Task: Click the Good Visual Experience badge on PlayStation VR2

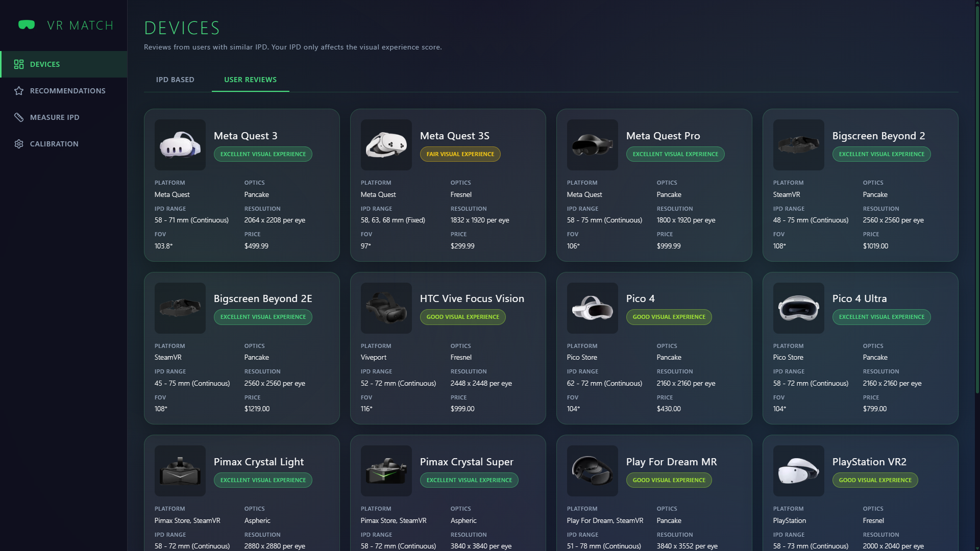Action: [875, 480]
